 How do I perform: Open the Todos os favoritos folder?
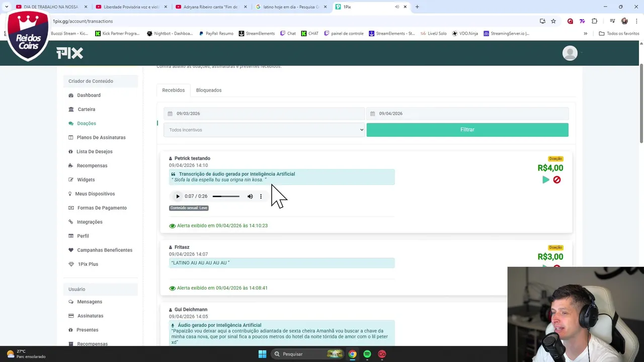[x=619, y=33]
